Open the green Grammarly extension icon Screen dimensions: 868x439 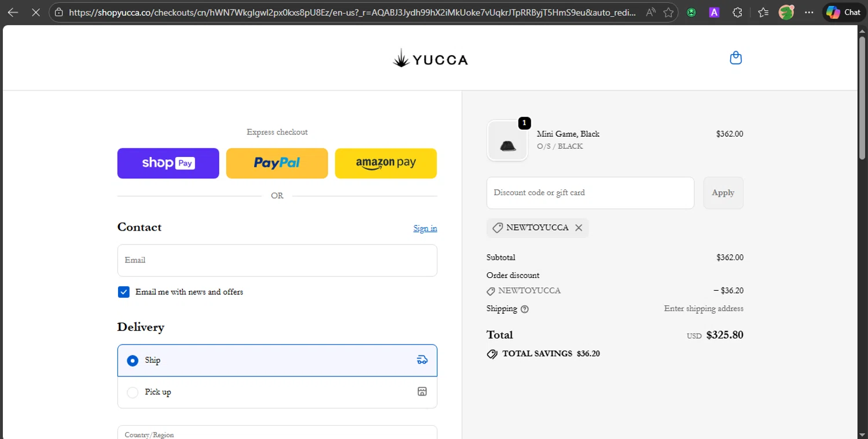click(x=692, y=12)
